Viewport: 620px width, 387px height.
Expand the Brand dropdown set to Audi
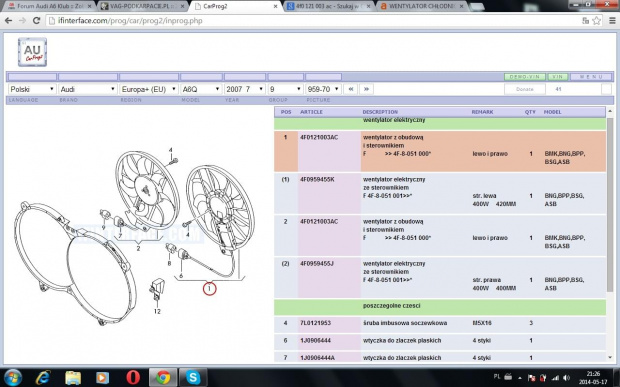coord(88,89)
